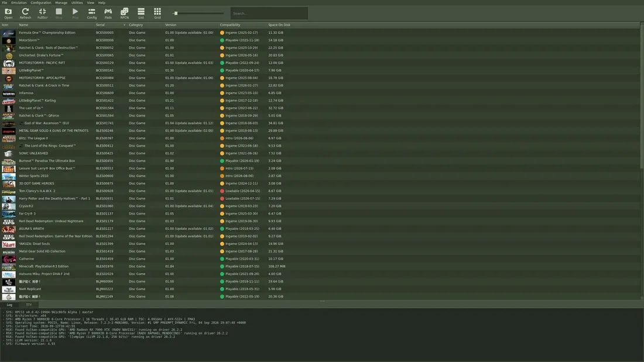Click The Last of Us game icon
The height and width of the screenshot is (362, 644).
pos(9,108)
